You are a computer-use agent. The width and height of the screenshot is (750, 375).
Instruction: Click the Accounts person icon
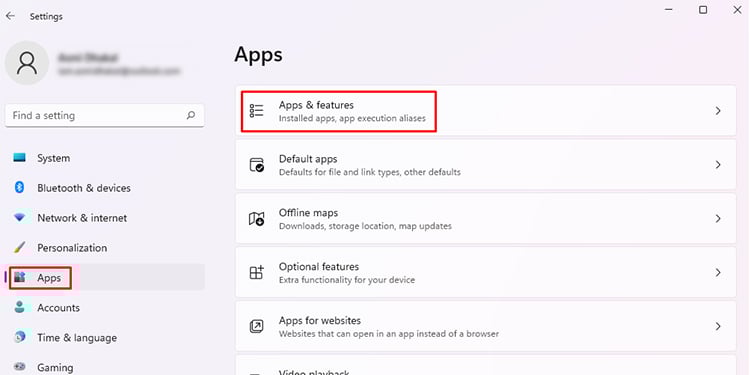pos(20,307)
